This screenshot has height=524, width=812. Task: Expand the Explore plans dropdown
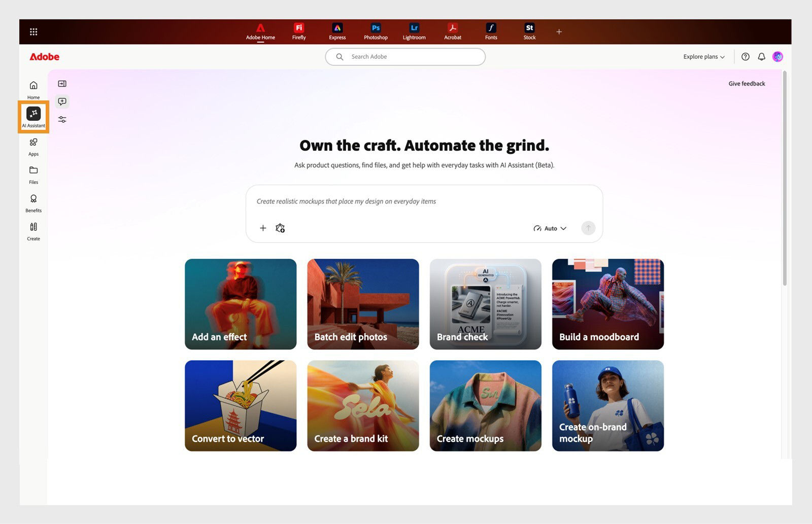click(704, 57)
